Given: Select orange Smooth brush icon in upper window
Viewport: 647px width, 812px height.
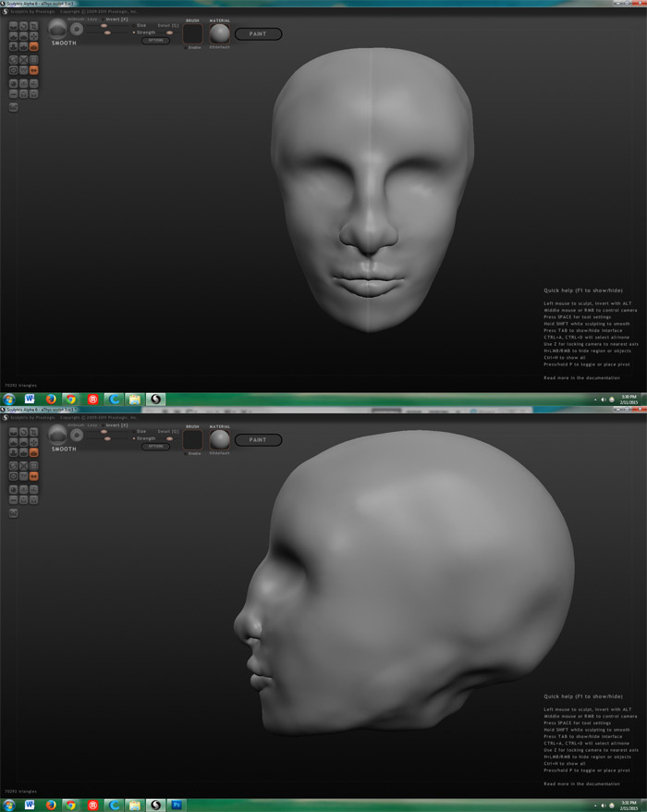Looking at the screenshot, I should pyautogui.click(x=33, y=46).
